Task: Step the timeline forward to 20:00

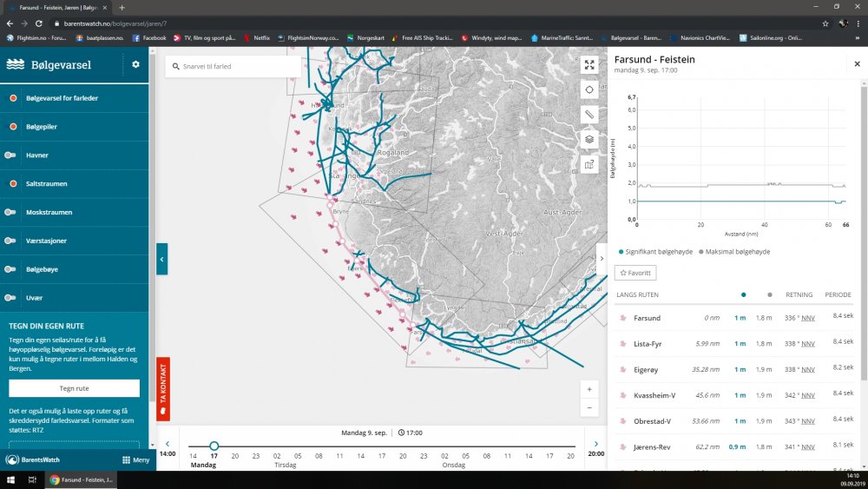Action: (596, 448)
